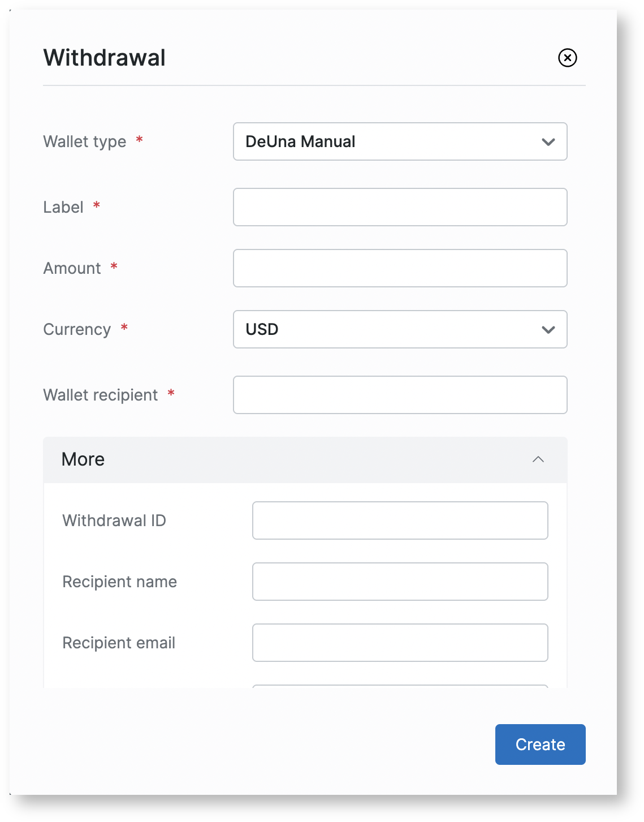Click the Wallet recipient input field
This screenshot has height=822, width=644.
[x=400, y=395]
